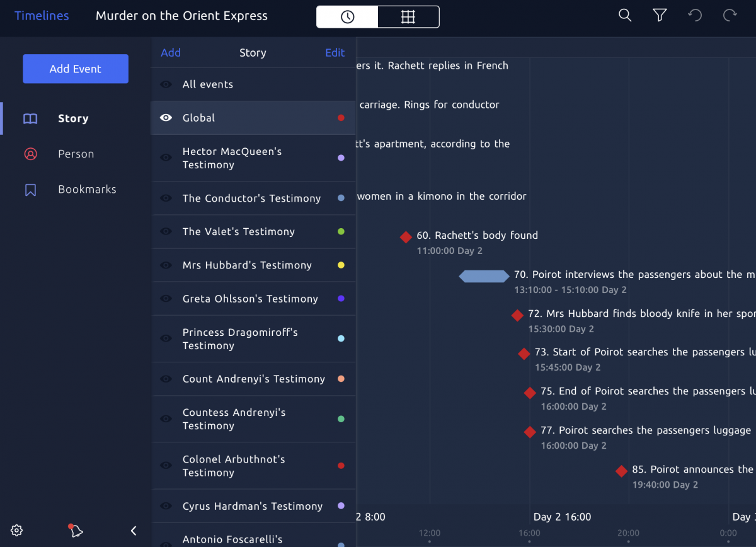
Task: Click the red color dot next to Global
Action: [341, 117]
